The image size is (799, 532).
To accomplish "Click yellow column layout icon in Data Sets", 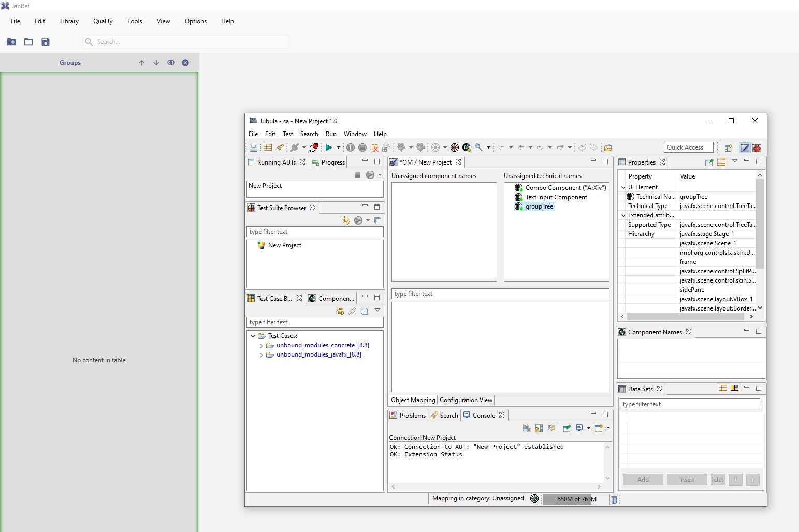I will pos(734,388).
